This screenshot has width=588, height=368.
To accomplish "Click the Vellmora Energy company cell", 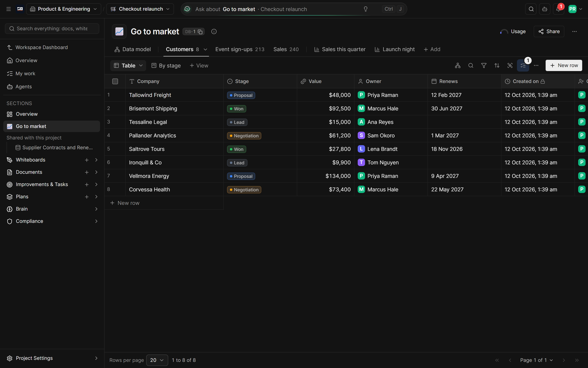I will [x=174, y=176].
